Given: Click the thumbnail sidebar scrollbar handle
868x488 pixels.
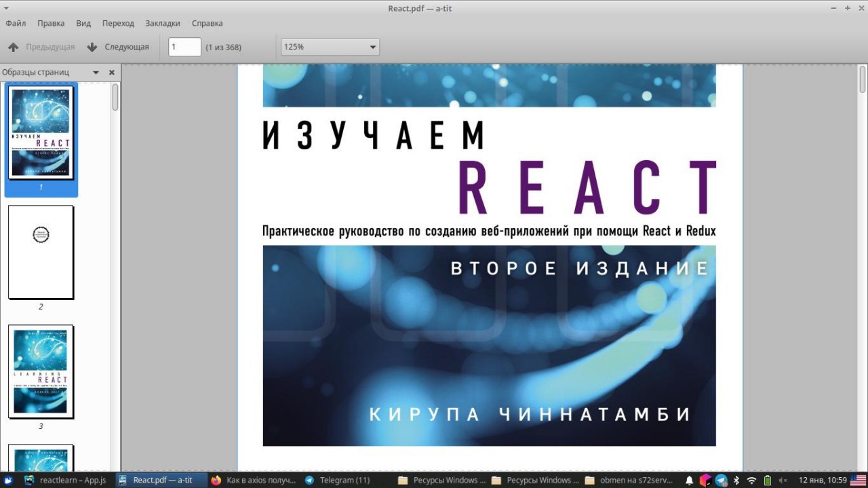Looking at the screenshot, I should pos(115,97).
